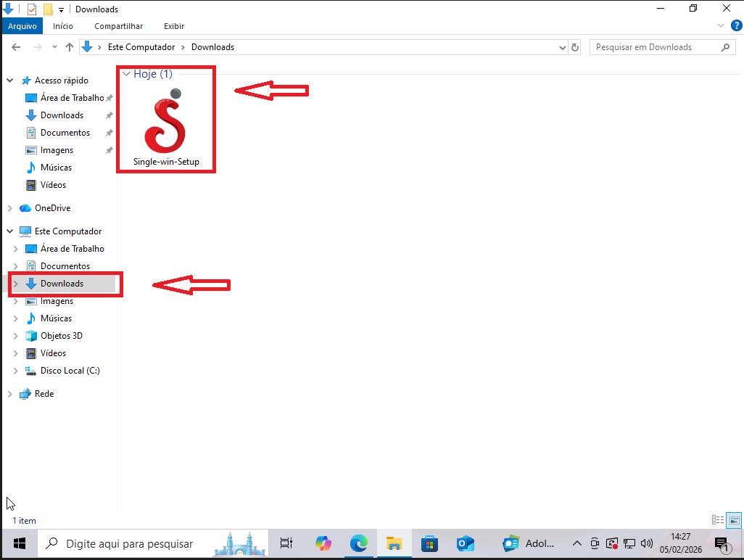This screenshot has width=744, height=560.
Task: Open OneDrive in the navigation pane
Action: (x=53, y=207)
